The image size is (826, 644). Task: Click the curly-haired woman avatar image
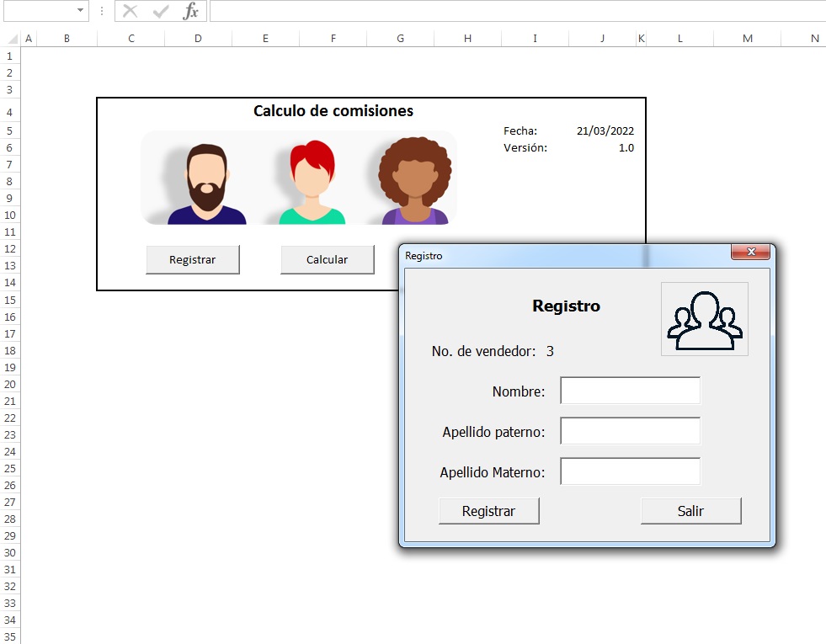(x=414, y=181)
